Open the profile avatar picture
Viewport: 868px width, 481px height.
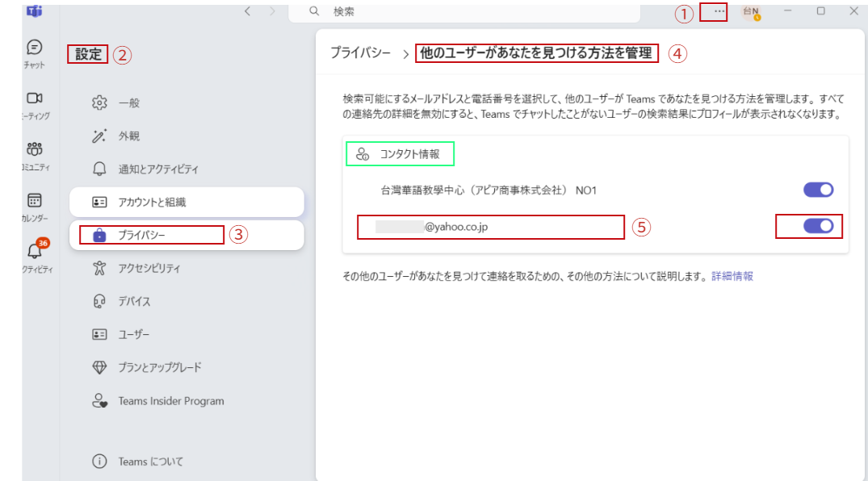[751, 12]
